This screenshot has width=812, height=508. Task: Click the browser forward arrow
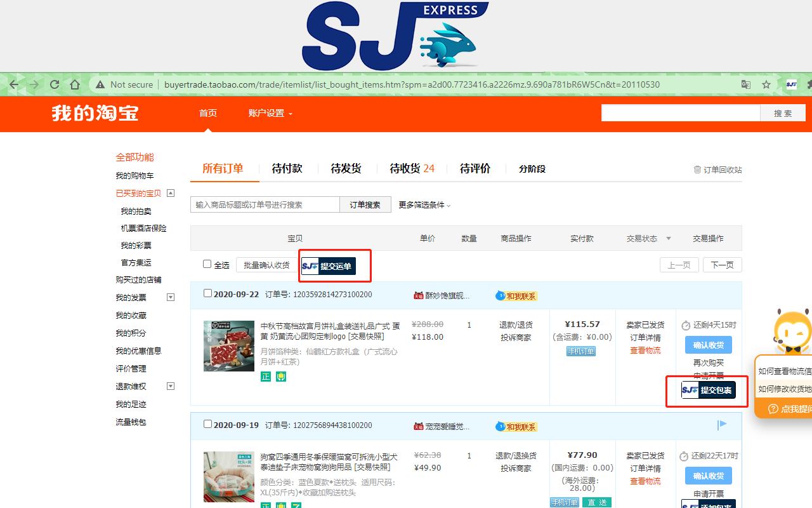click(34, 84)
